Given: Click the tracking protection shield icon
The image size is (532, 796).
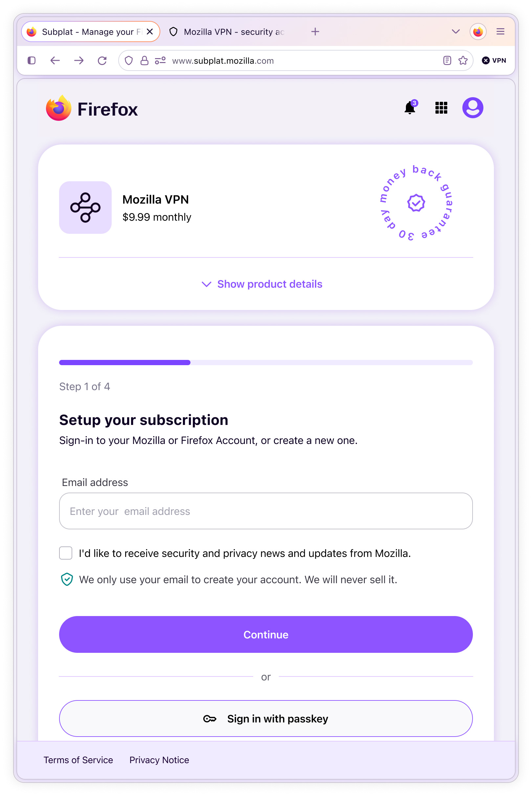Looking at the screenshot, I should click(x=129, y=60).
